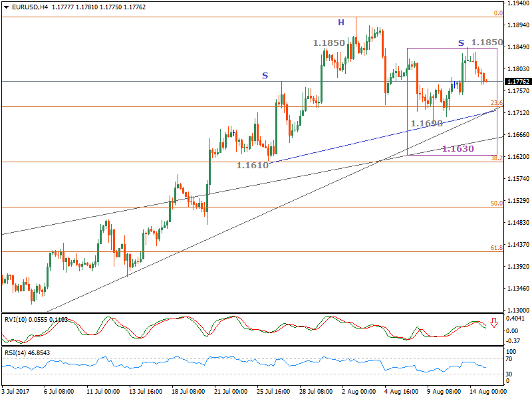Click the 1.14370 price axis value

coord(518,244)
